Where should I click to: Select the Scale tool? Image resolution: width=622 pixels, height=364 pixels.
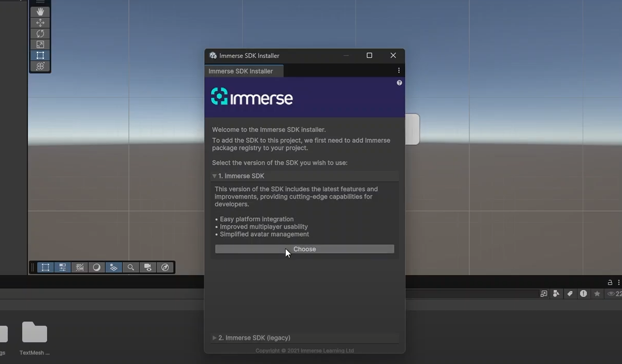click(40, 45)
